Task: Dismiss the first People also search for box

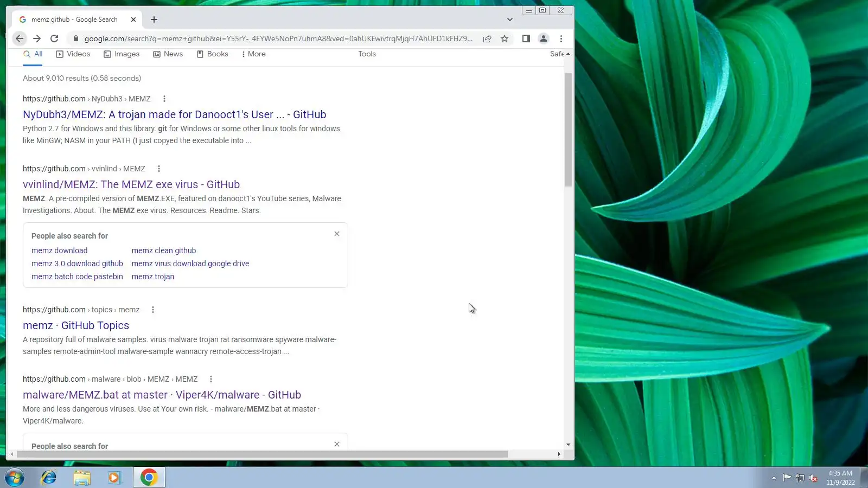Action: click(x=337, y=234)
